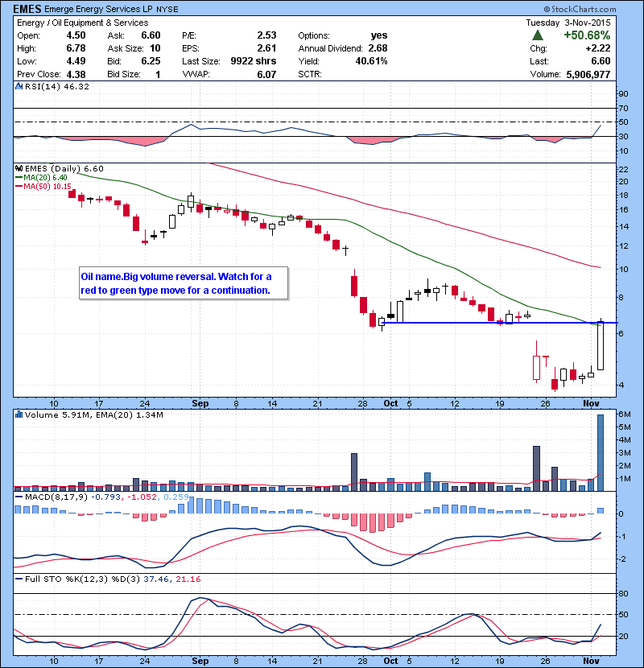Click the Bid 6.25 value
Screen dimensions: 644x668
click(x=151, y=61)
